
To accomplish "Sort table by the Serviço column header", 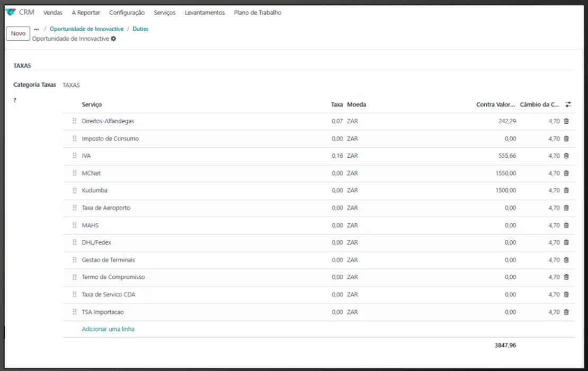I will [92, 105].
